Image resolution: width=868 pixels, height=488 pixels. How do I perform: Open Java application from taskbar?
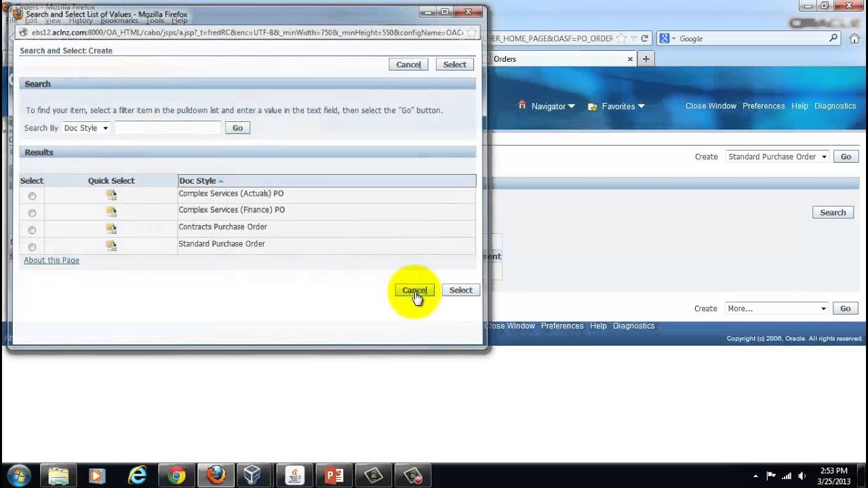pyautogui.click(x=294, y=476)
